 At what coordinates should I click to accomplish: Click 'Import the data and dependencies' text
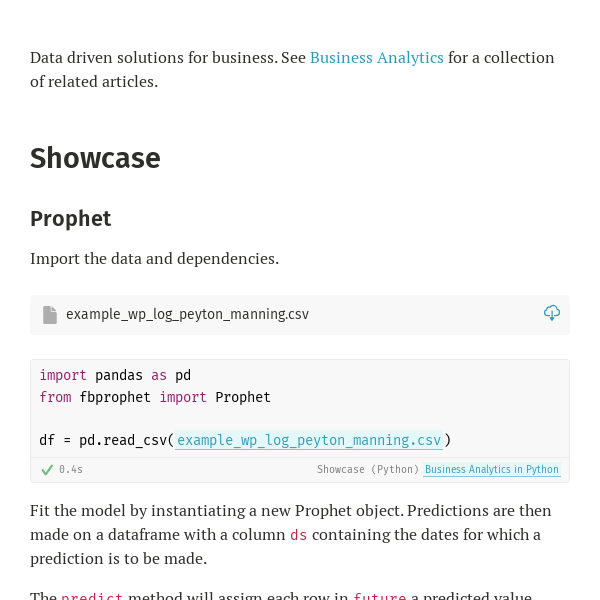pyautogui.click(x=154, y=259)
